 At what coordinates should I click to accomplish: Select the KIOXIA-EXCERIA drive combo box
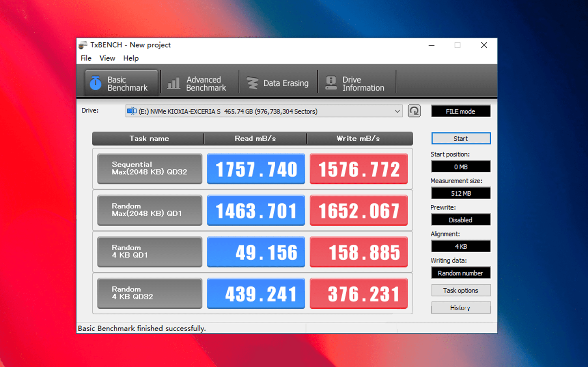click(x=264, y=111)
